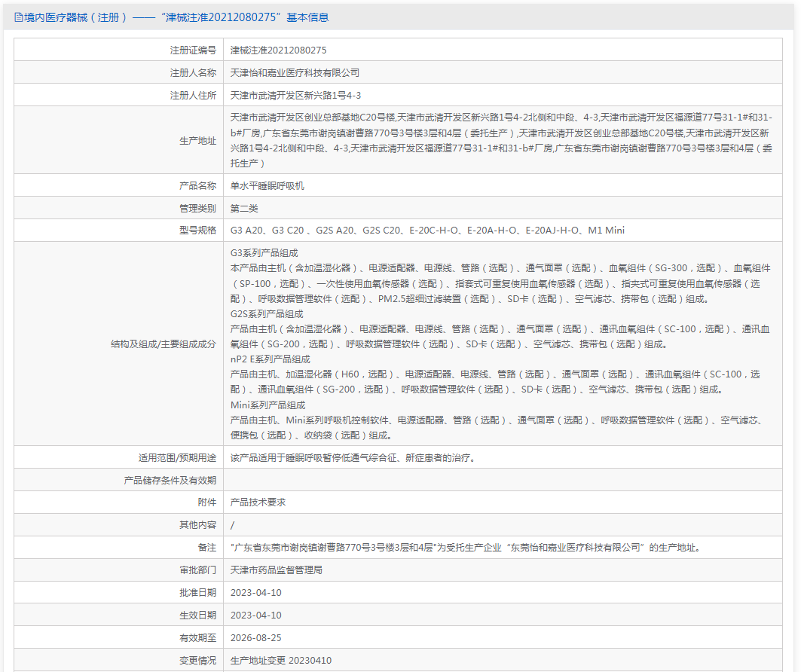Select the 生效日期 value 2023-04-10
The image size is (801, 672).
coord(256,615)
